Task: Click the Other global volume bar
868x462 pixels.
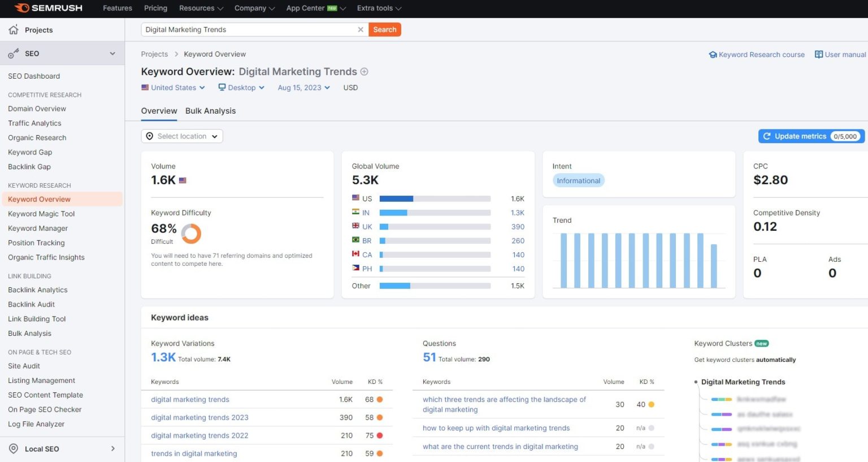Action: coord(435,286)
